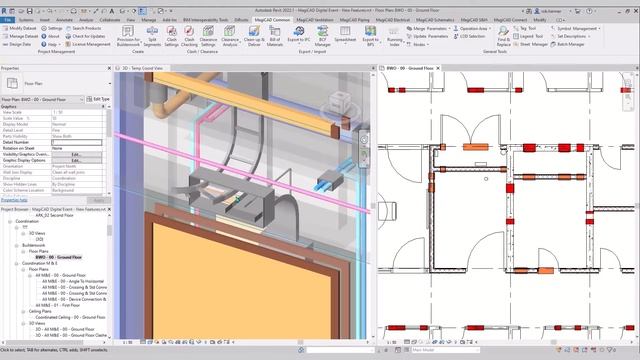Click Edit for Graphic Display Options
Viewport: 640px width, 360px height.
point(76,160)
